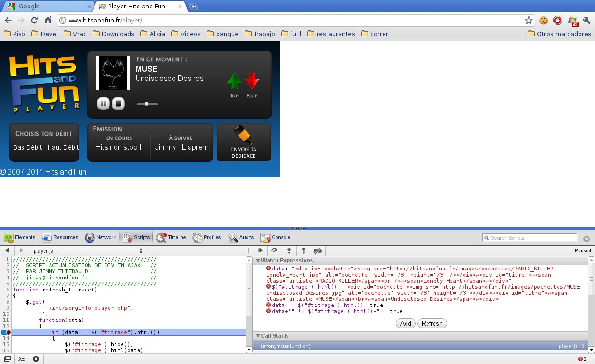This screenshot has width=595, height=364.
Task: Click the sidebar scrollbar down arrow
Action: coord(591,349)
